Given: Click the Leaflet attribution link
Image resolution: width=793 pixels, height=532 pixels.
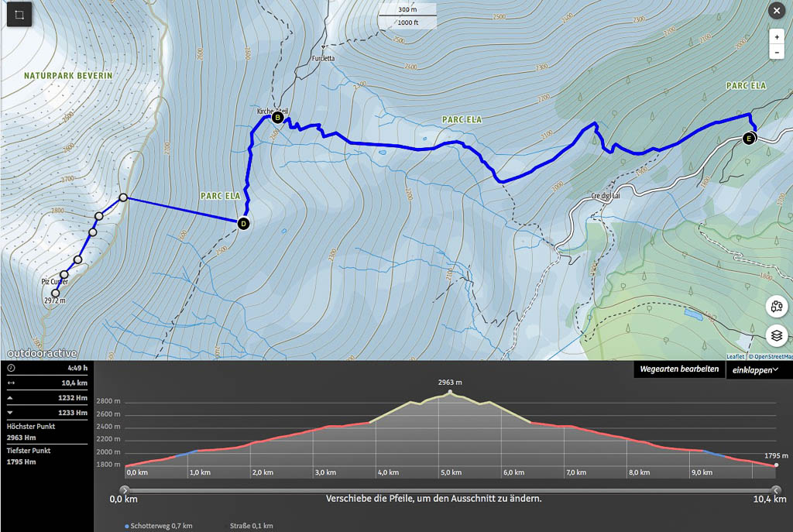Looking at the screenshot, I should coord(736,356).
